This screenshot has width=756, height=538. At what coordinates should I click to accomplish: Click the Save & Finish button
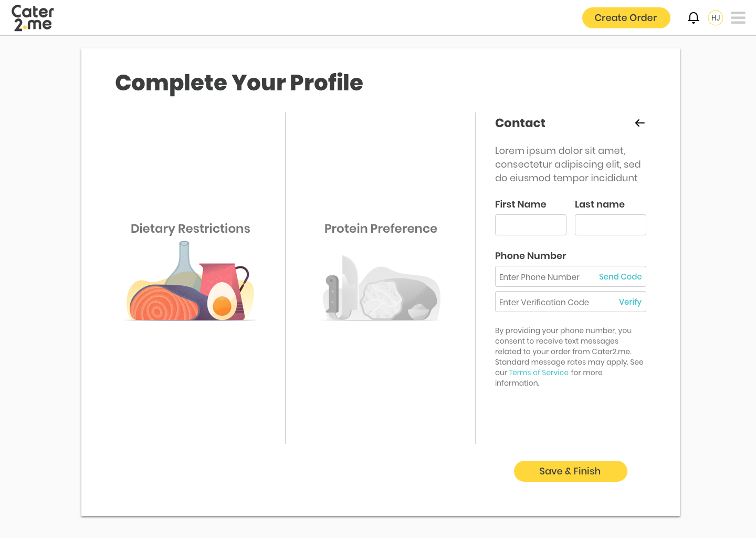[570, 471]
